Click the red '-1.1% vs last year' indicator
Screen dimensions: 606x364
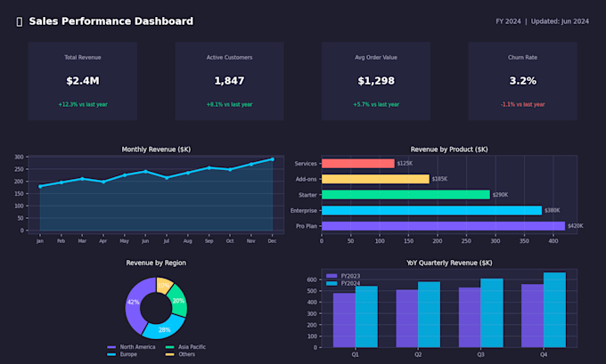[x=522, y=105]
